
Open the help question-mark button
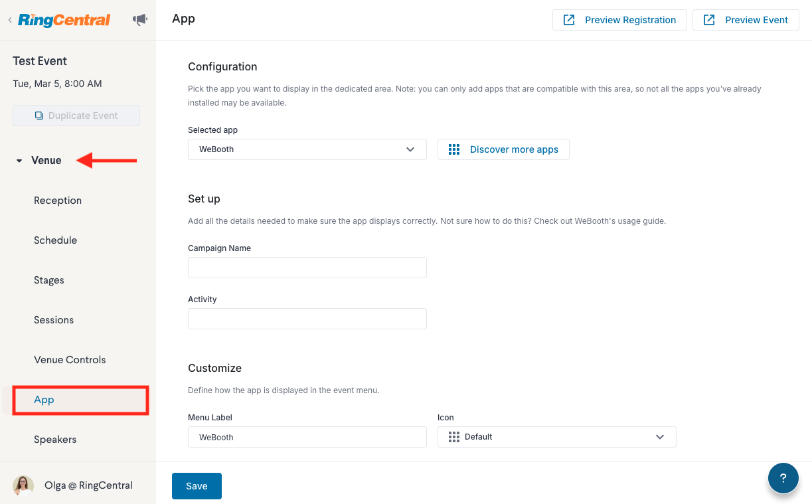(783, 478)
